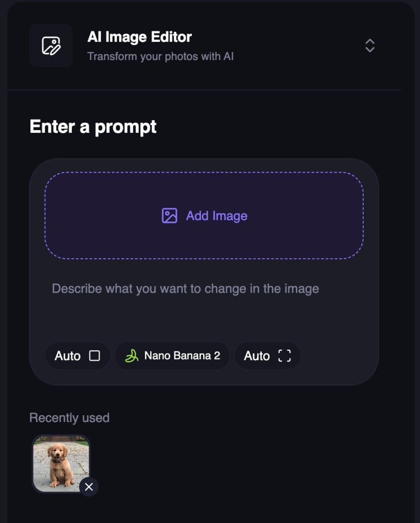Click the AI Image Editor pencil-photo icon
Screen dimensions: 420x523
click(51, 45)
